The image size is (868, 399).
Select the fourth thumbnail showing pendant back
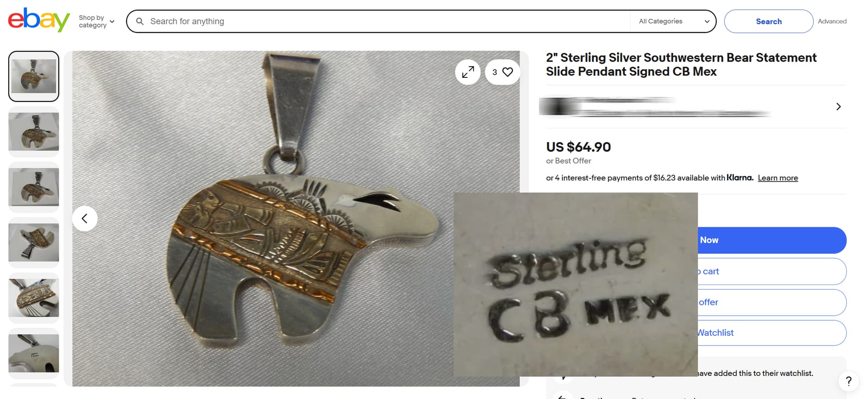point(33,242)
